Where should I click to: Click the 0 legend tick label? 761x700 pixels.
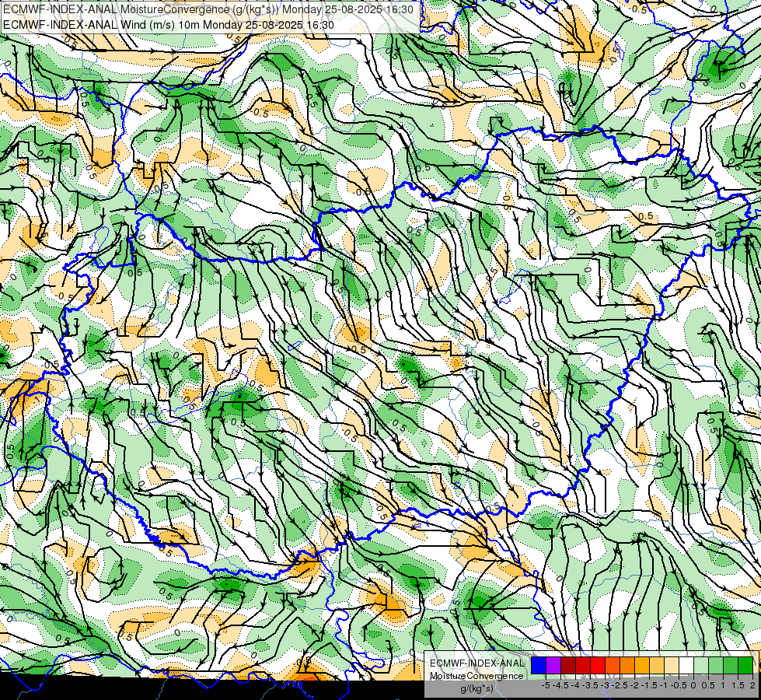click(693, 685)
